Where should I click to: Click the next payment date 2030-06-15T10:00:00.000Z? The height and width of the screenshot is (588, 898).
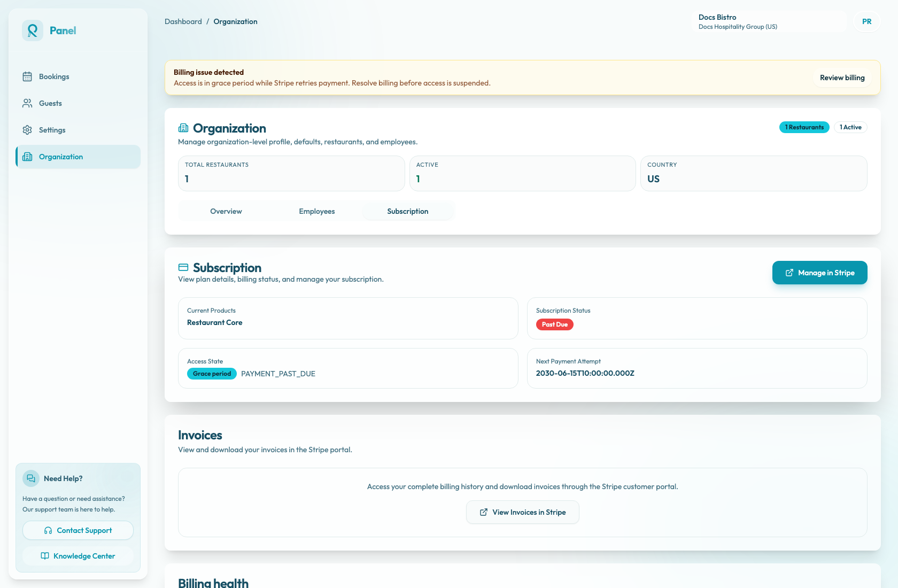pyautogui.click(x=585, y=373)
